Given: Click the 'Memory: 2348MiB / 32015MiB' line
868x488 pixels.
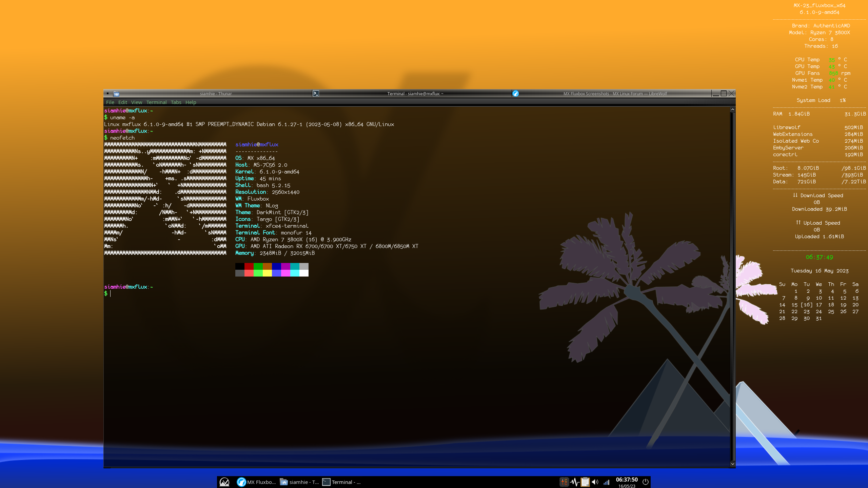Looking at the screenshot, I should click(275, 253).
